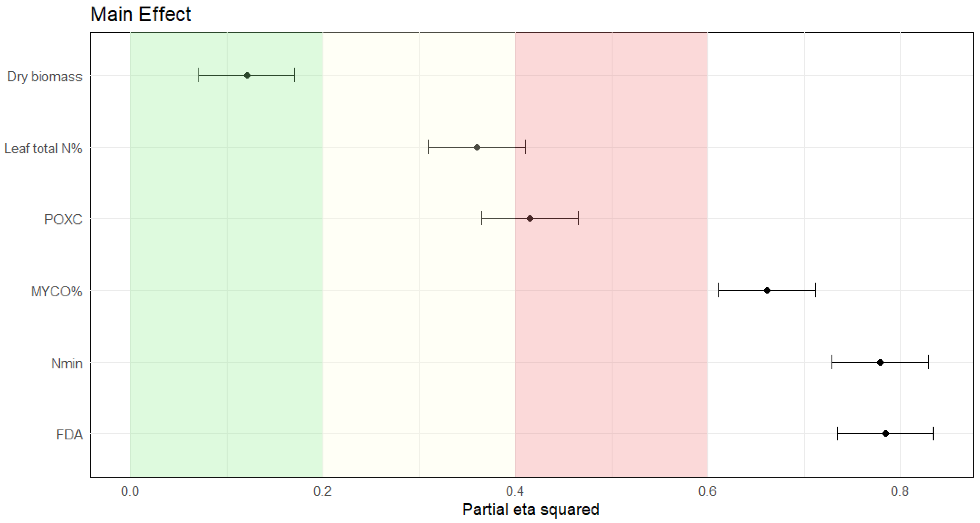Click the 0.6 x-axis tick label
This screenshot has height=523, width=980.
(708, 492)
